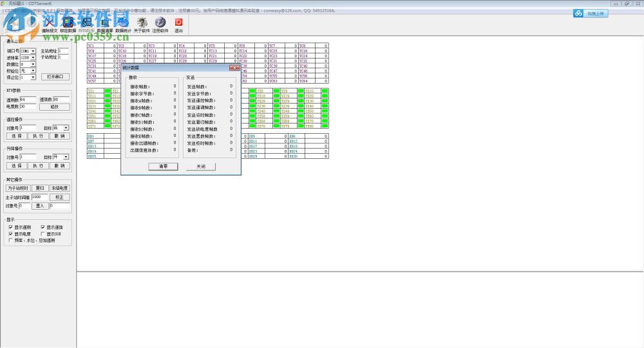
Task: Click 执行 in the 升降操作 group
Action: pyautogui.click(x=38, y=166)
